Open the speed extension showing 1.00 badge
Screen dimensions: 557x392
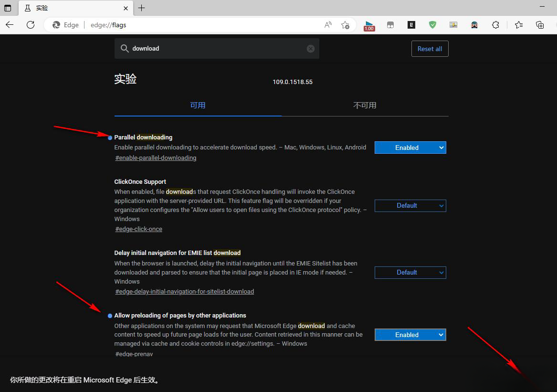coord(369,26)
